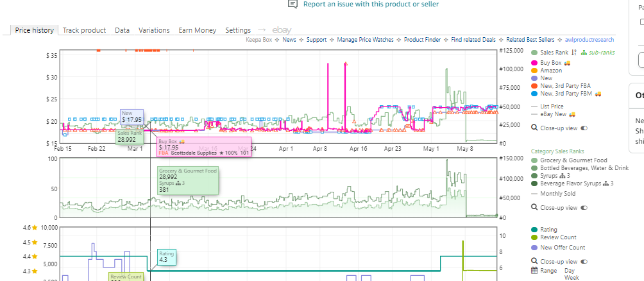Open the News link
This screenshot has width=644, height=281.
click(289, 40)
